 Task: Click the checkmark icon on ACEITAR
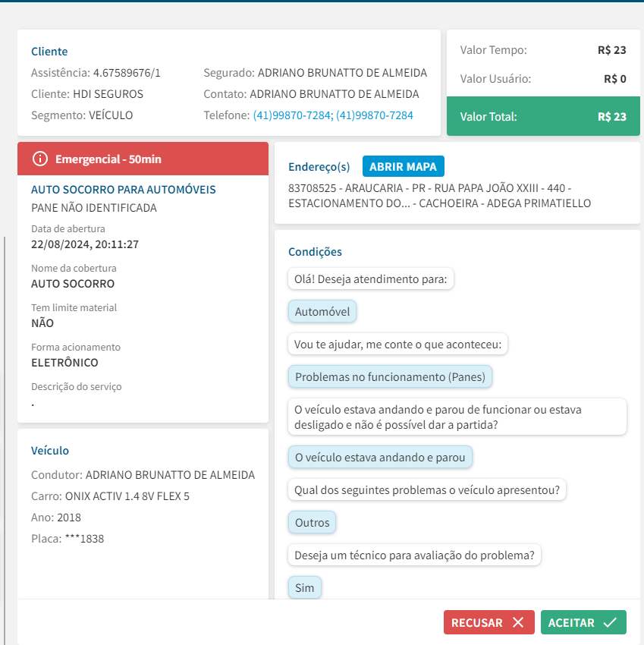tap(610, 622)
